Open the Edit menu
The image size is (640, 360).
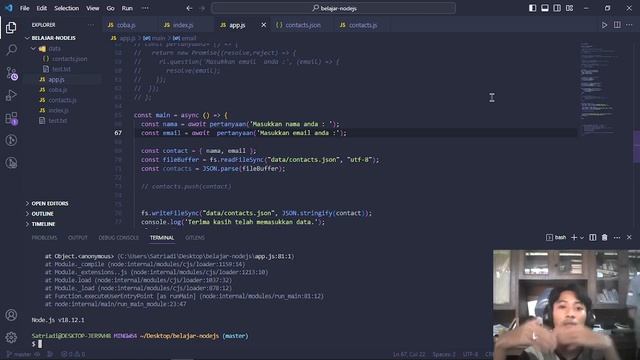pyautogui.click(x=42, y=8)
